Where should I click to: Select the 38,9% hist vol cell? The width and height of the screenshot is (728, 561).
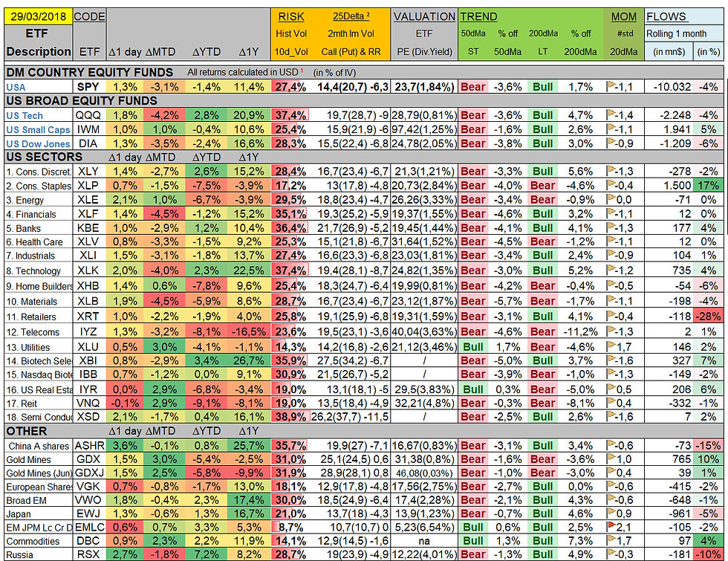pos(290,417)
